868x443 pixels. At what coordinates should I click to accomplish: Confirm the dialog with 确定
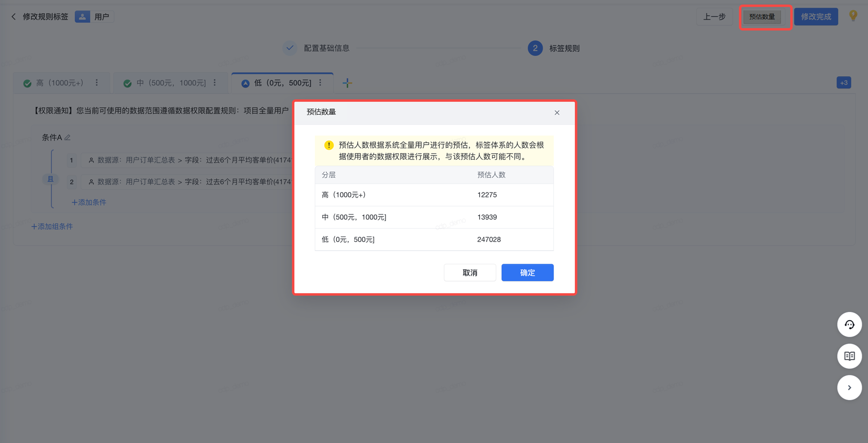pyautogui.click(x=527, y=273)
